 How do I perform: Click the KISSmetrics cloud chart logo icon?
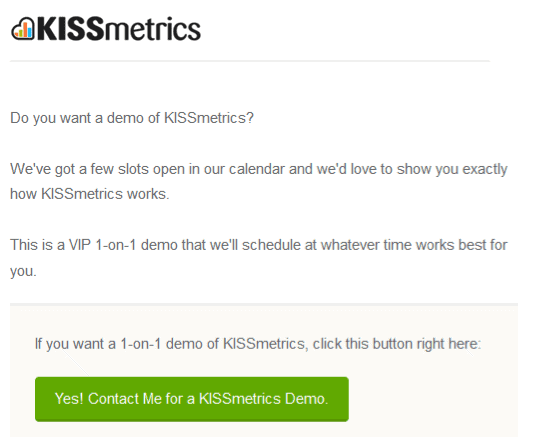click(23, 29)
